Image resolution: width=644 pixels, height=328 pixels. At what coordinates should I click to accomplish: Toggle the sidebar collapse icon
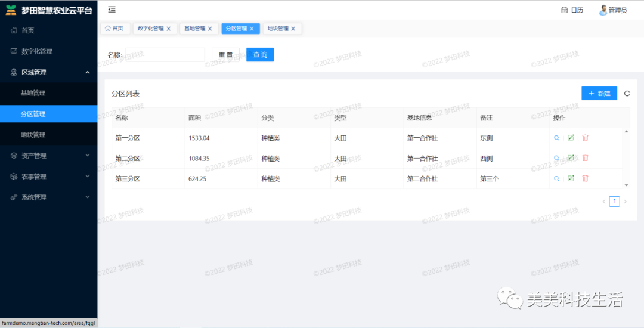pyautogui.click(x=112, y=10)
